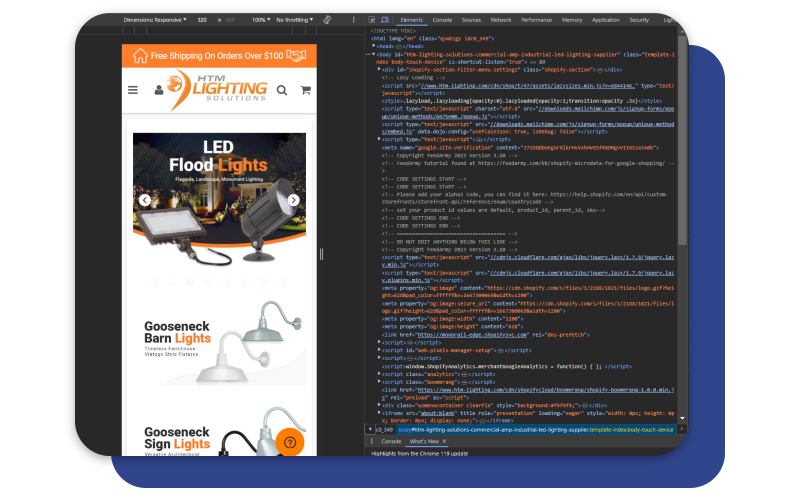
Task: Select the body breadcrumb in the Elements path
Action: [x=536, y=430]
